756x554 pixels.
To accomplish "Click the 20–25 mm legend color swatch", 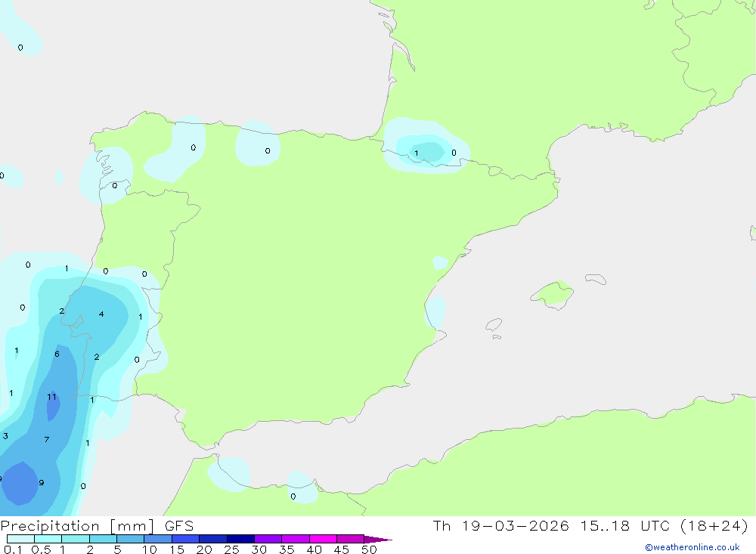I will coord(213,539).
